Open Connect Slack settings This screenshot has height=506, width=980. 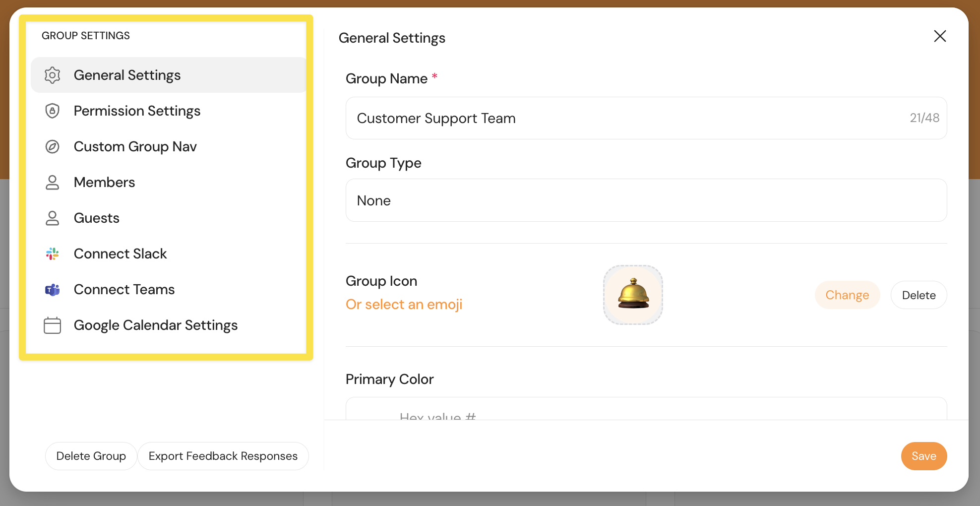click(x=169, y=253)
